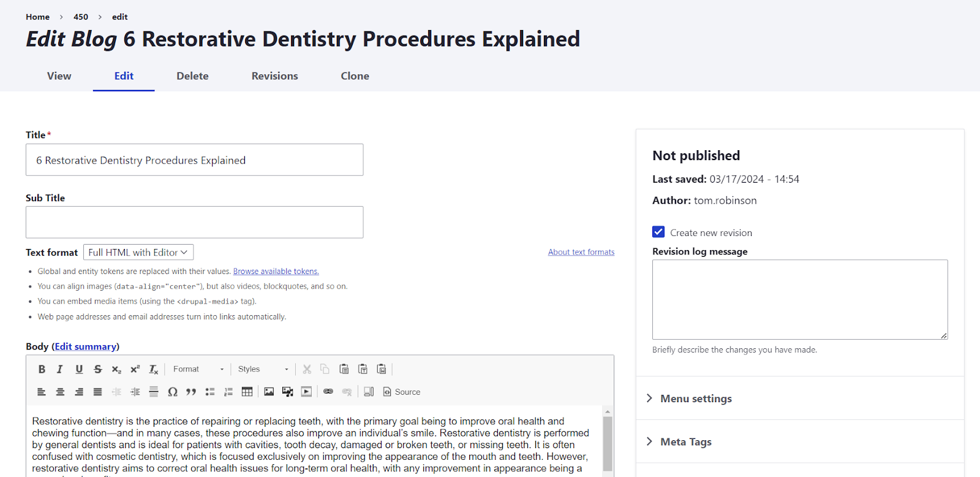The image size is (980, 477).
Task: Insert a block quote
Action: pyautogui.click(x=191, y=392)
